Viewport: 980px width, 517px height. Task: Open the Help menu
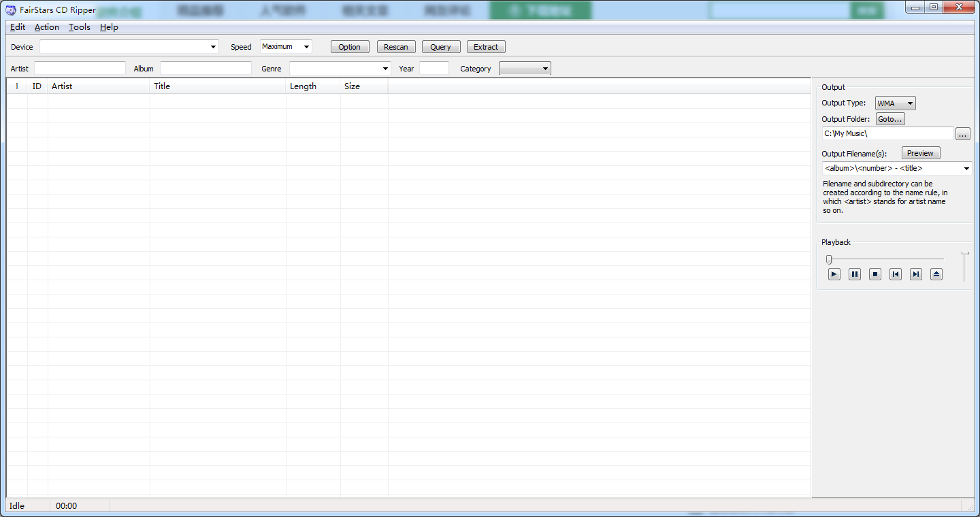109,27
